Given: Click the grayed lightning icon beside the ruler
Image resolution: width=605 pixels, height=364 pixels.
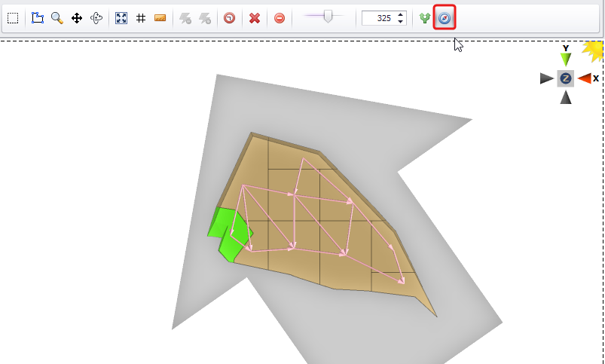Looking at the screenshot, I should tap(185, 18).
